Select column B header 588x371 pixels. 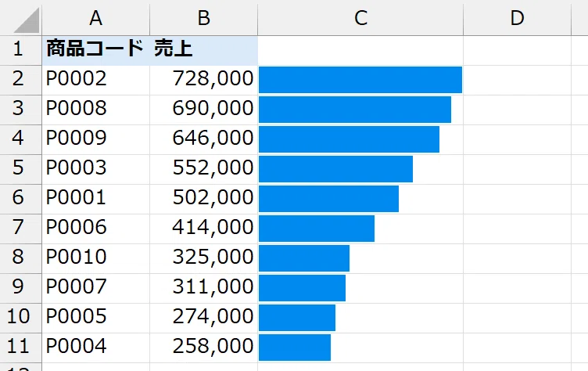(x=203, y=18)
